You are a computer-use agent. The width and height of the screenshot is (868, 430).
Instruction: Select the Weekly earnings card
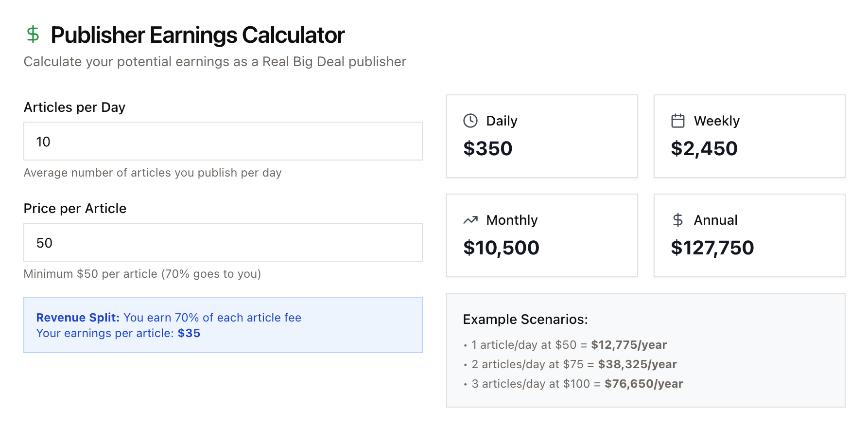(749, 136)
